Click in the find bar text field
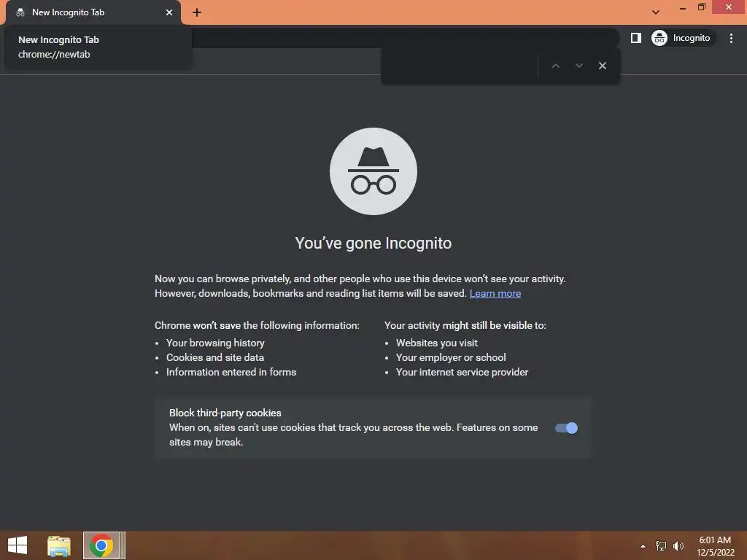747x560 pixels. [460, 66]
